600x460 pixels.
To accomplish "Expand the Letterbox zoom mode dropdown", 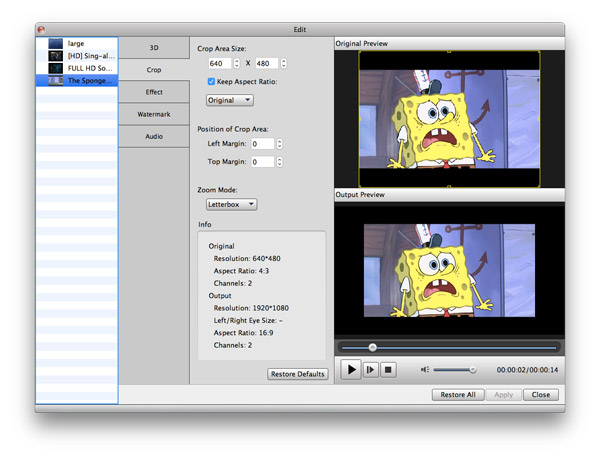I will pos(232,204).
